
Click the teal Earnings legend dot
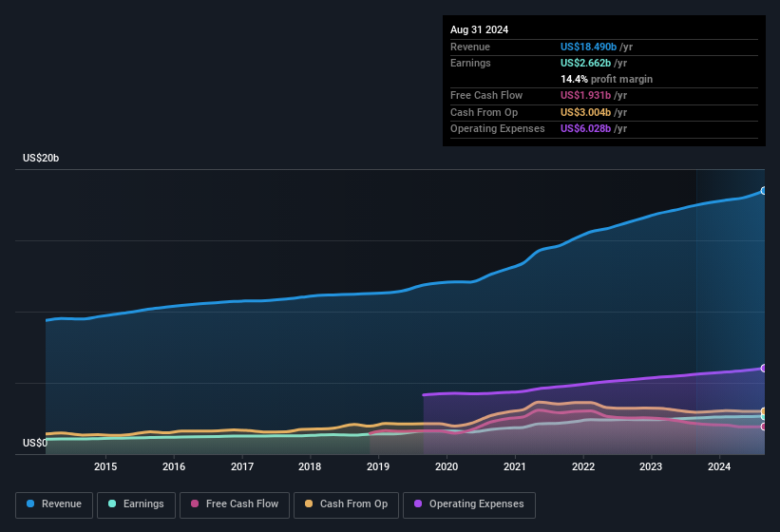pyautogui.click(x=113, y=503)
